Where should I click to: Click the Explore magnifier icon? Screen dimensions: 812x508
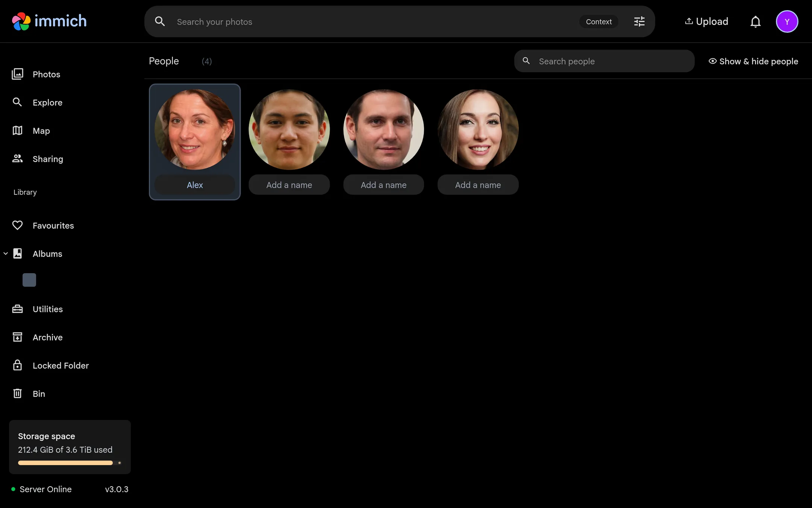(x=17, y=102)
